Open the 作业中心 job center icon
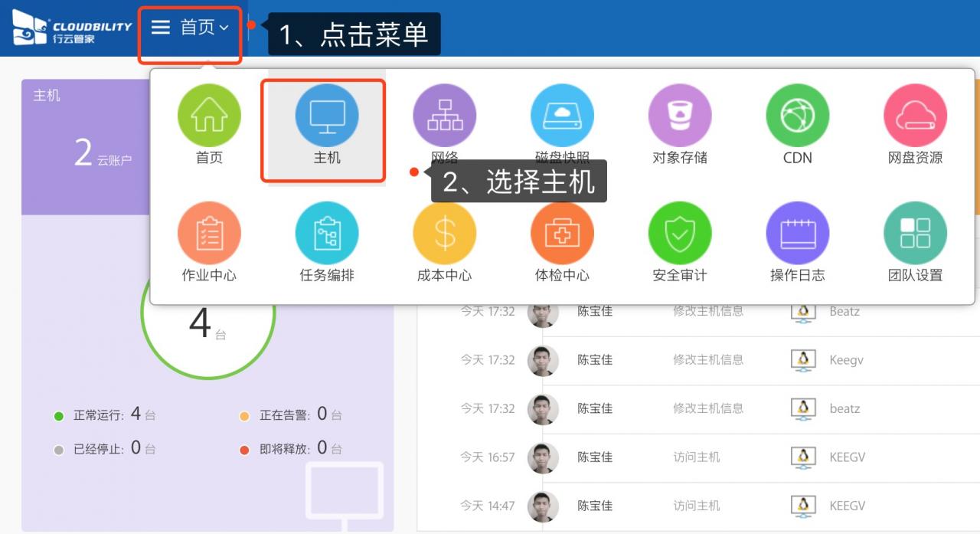Screen dimensions: 980x534 [209, 233]
